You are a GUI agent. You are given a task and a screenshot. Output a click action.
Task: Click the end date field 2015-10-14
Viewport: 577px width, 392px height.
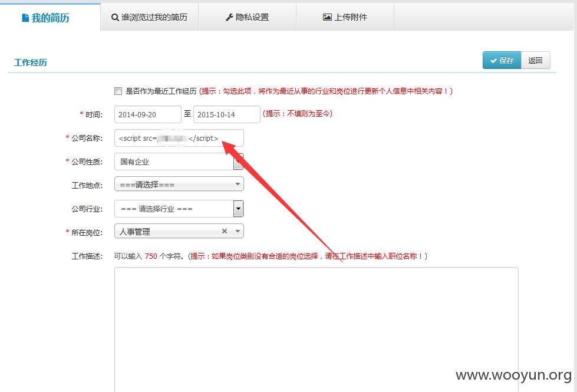[227, 114]
